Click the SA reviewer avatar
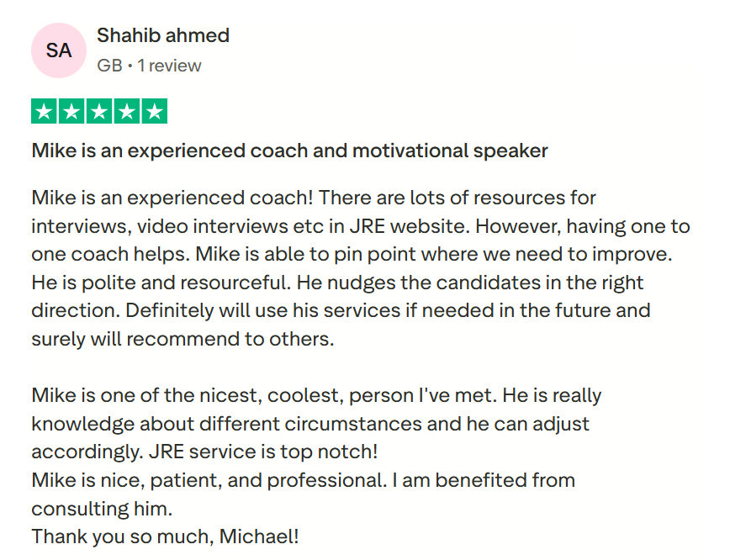 59,50
